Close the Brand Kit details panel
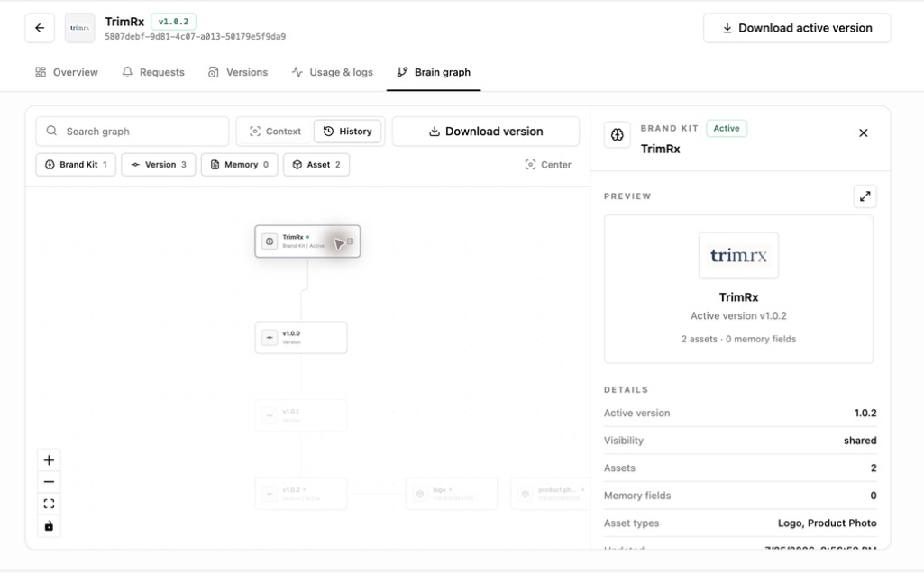924x573 pixels. [x=864, y=133]
